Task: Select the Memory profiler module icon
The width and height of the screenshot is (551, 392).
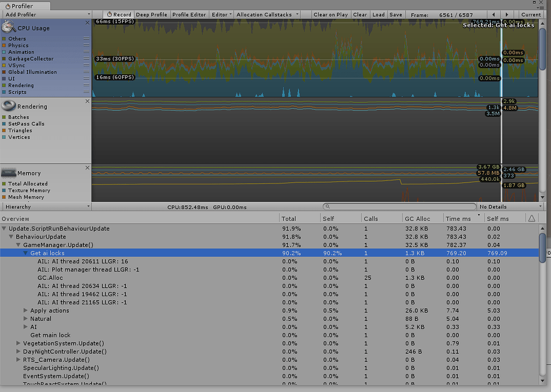Action: coord(8,173)
